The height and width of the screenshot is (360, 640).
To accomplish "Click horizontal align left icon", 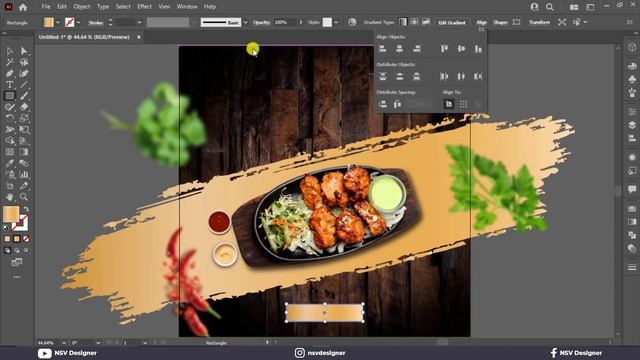I will click(382, 49).
